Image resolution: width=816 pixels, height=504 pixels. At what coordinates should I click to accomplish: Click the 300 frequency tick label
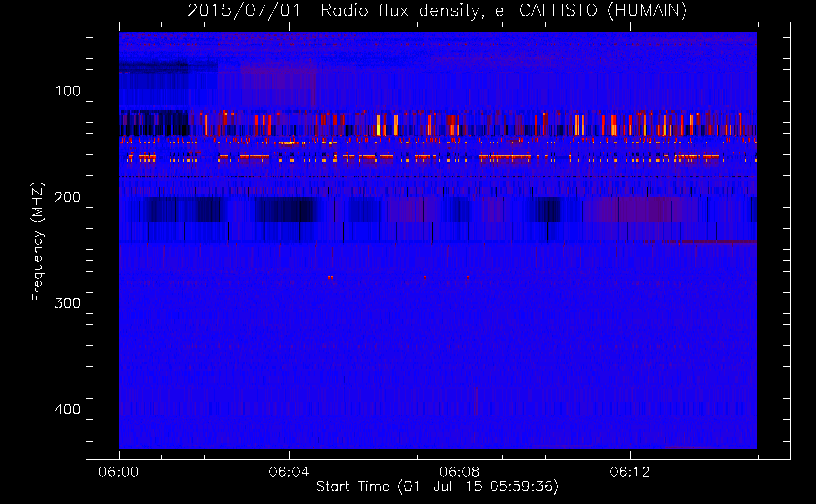click(x=68, y=303)
